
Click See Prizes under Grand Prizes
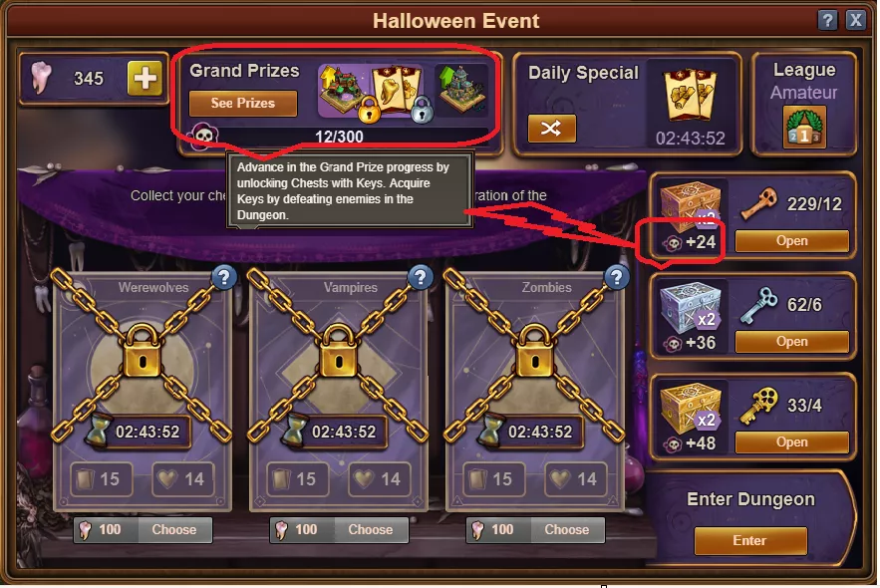[243, 104]
